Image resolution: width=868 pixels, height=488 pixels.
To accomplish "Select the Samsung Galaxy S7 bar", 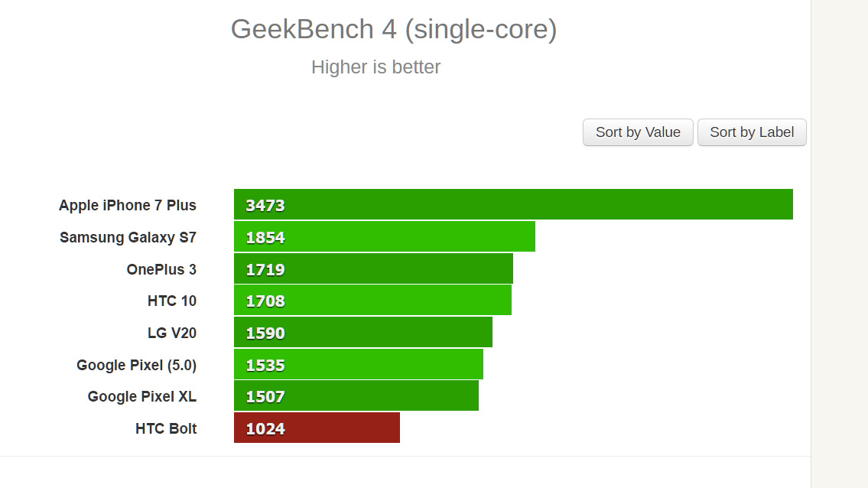I will click(384, 237).
